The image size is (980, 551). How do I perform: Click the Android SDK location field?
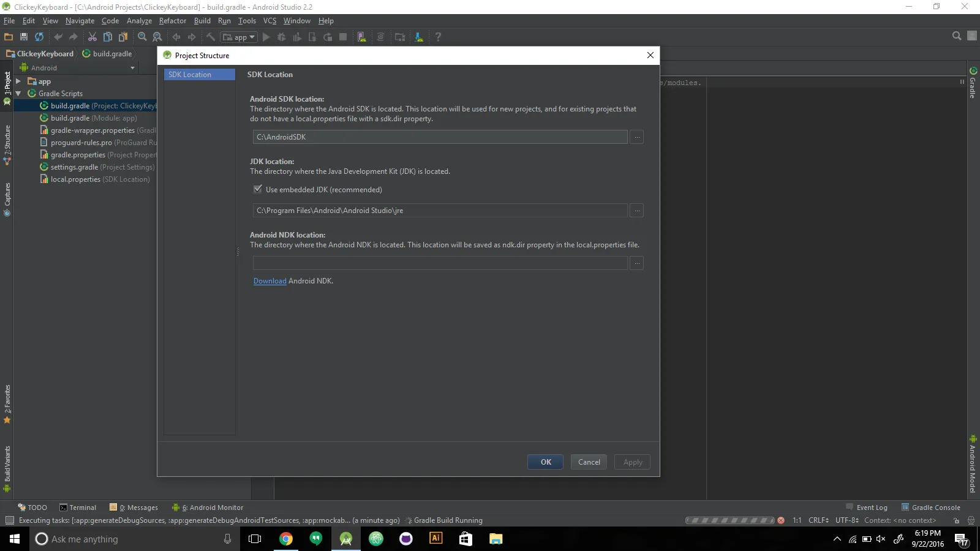tap(440, 137)
